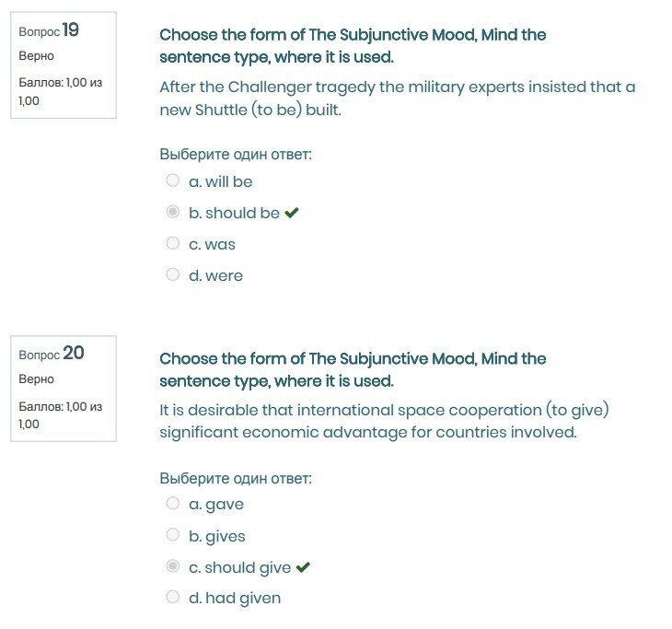Choose the 'b. gives' radio button
Viewport: 672px width, 629px height.
tap(172, 535)
